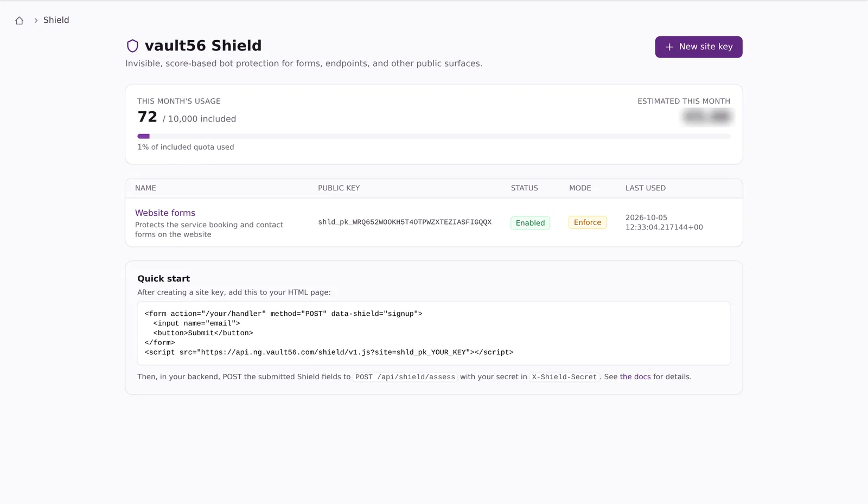Click the script src line in snippet

[329, 353]
